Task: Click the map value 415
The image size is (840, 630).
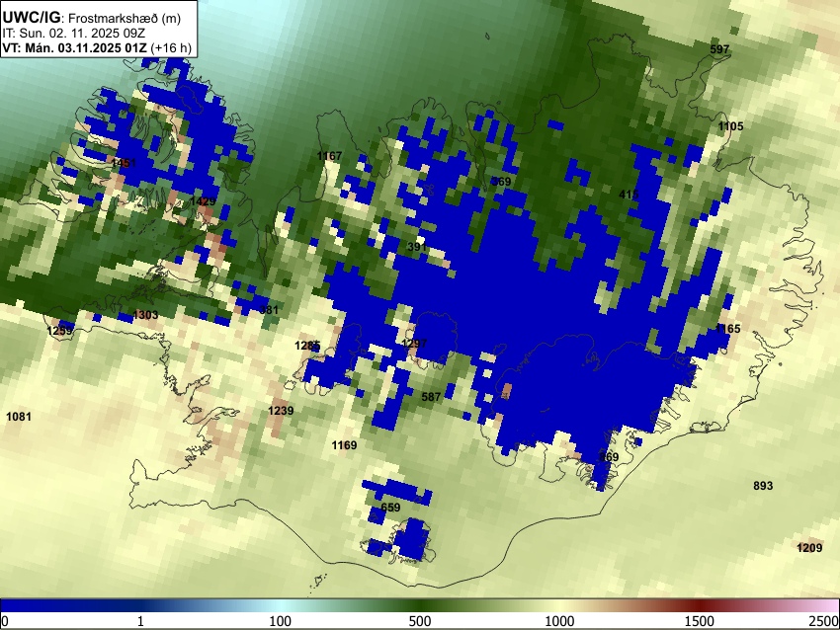Action: [629, 195]
